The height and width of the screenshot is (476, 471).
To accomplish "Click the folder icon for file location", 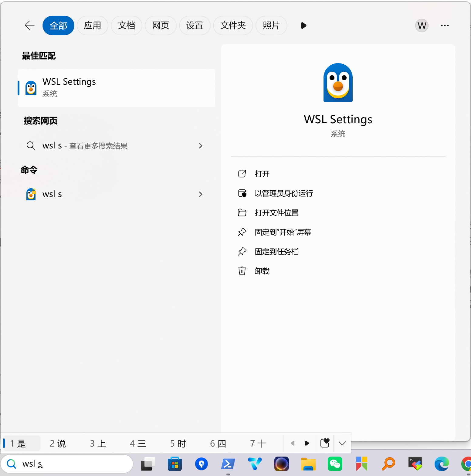I will (x=242, y=212).
